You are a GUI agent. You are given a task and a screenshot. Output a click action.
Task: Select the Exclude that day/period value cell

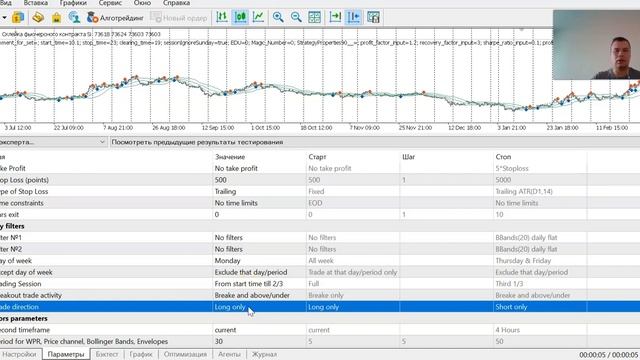259,272
